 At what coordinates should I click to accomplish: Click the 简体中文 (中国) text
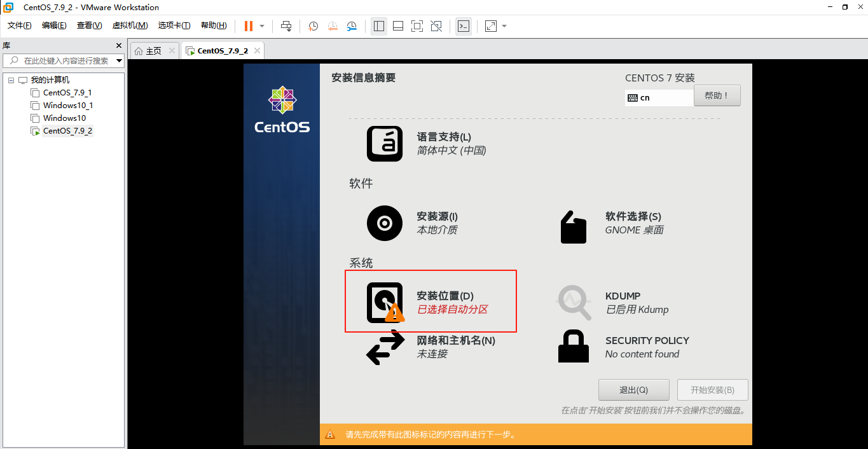tap(451, 151)
